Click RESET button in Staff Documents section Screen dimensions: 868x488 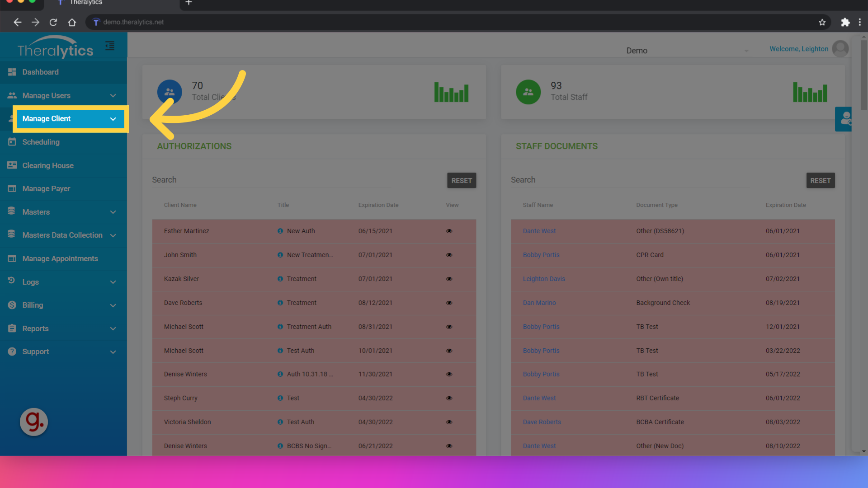coord(821,180)
